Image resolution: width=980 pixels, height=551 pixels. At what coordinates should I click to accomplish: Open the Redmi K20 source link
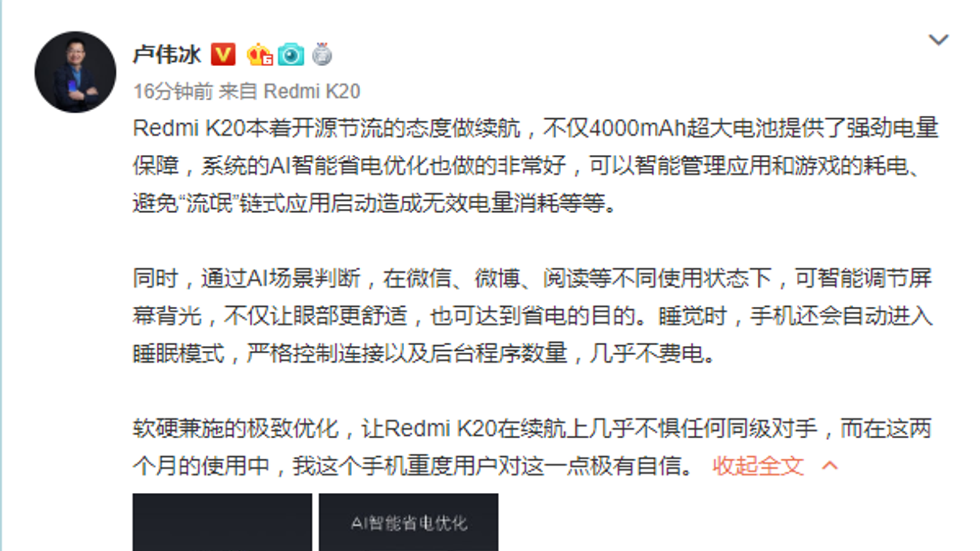[312, 91]
